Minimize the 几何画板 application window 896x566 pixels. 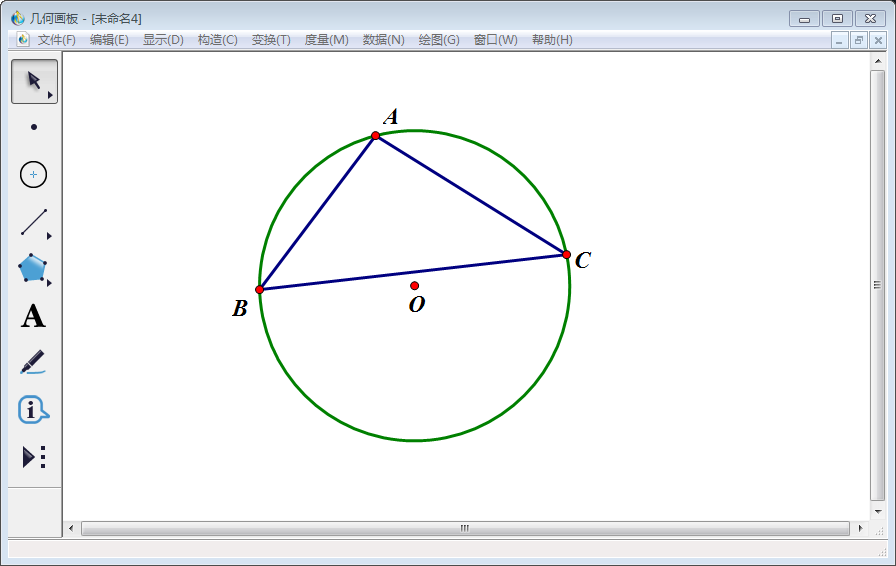tap(805, 19)
